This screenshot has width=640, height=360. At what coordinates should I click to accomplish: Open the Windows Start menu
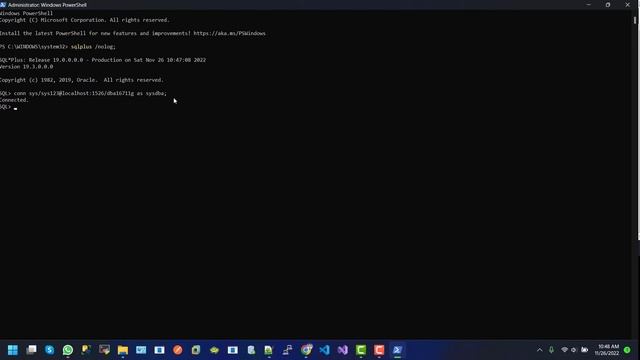point(13,350)
